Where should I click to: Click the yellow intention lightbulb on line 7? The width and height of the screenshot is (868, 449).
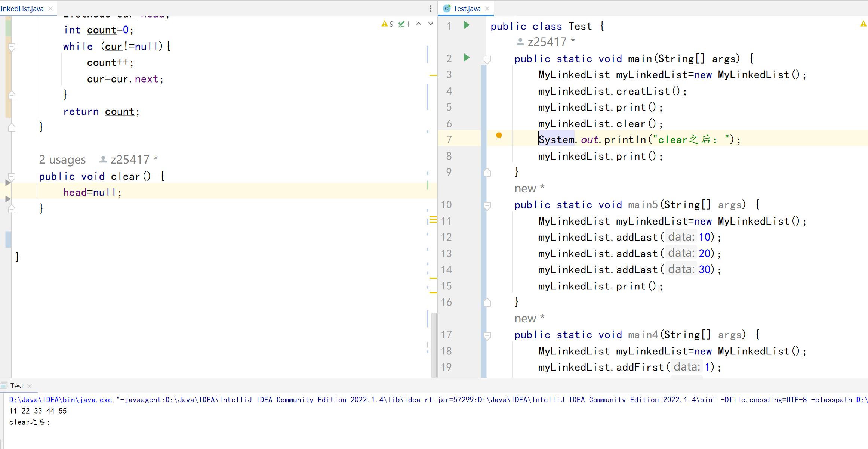(499, 137)
